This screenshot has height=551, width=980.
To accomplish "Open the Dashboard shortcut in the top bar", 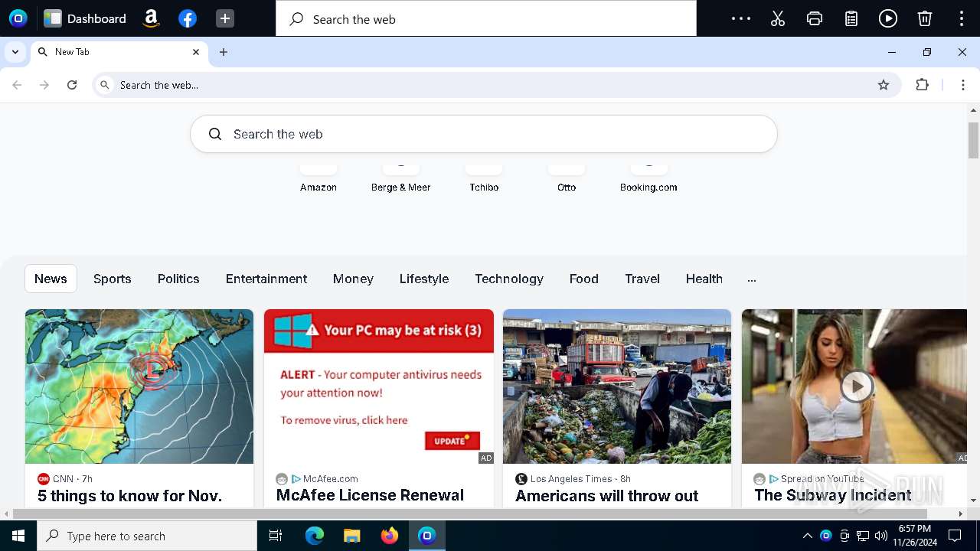I will pyautogui.click(x=84, y=18).
